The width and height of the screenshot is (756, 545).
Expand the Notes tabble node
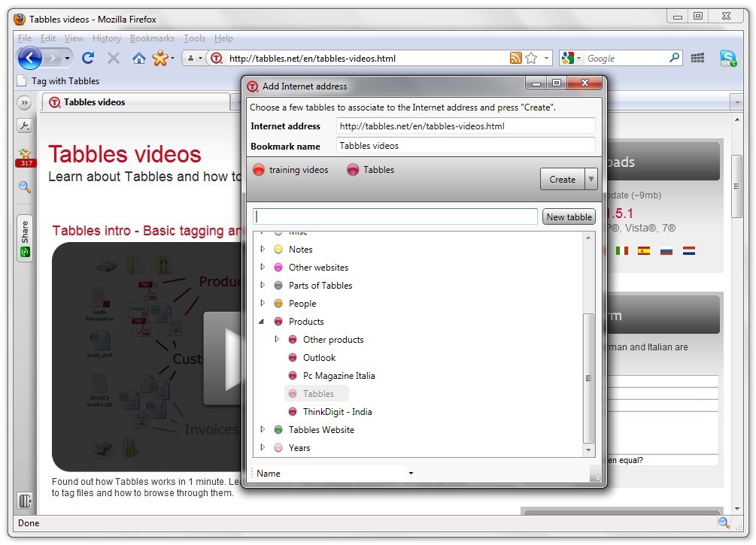coord(263,249)
